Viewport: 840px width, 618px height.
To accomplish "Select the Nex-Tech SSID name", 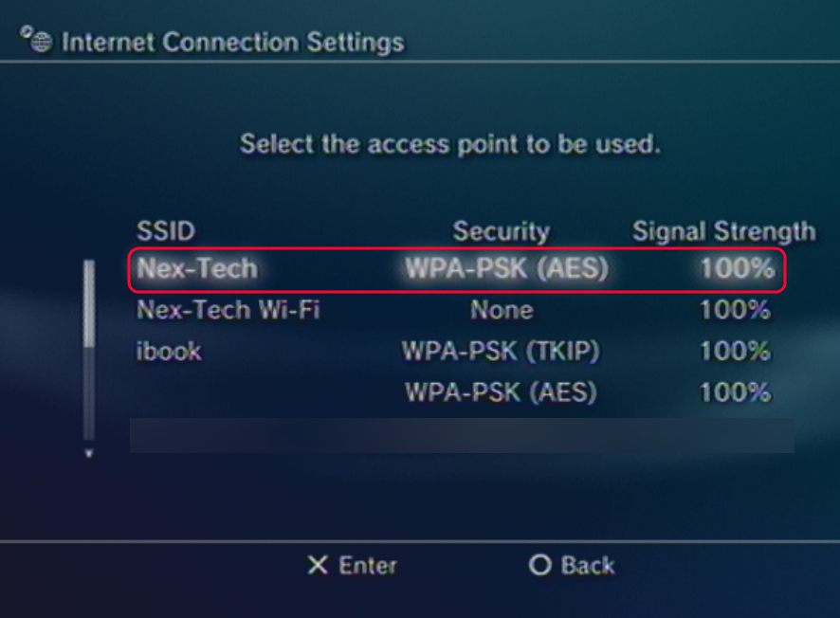I will (197, 269).
